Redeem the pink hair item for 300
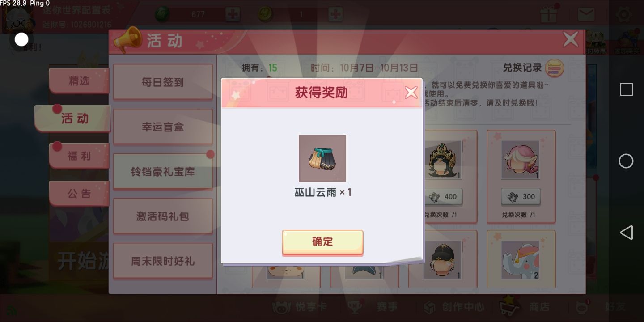Viewport: 644px width, 322px height. coord(521,196)
